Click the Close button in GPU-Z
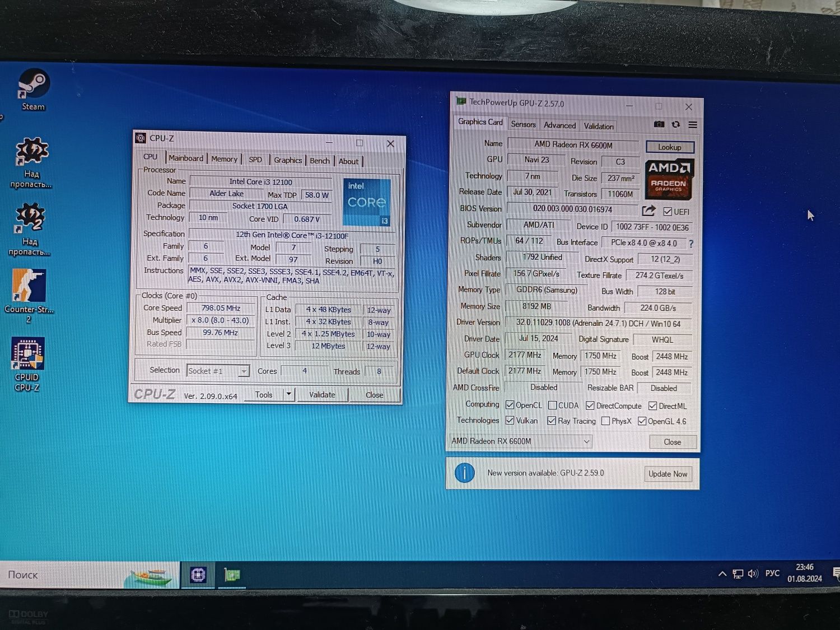This screenshot has height=630, width=840. tap(673, 442)
